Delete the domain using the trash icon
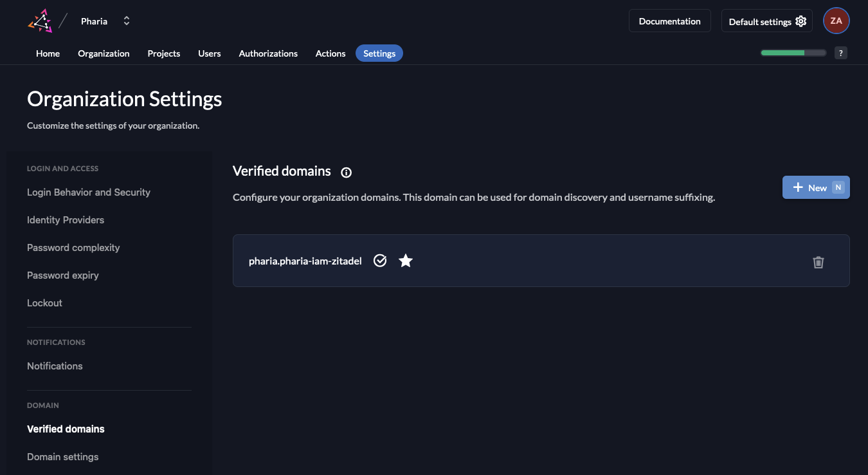The image size is (868, 475). (818, 261)
